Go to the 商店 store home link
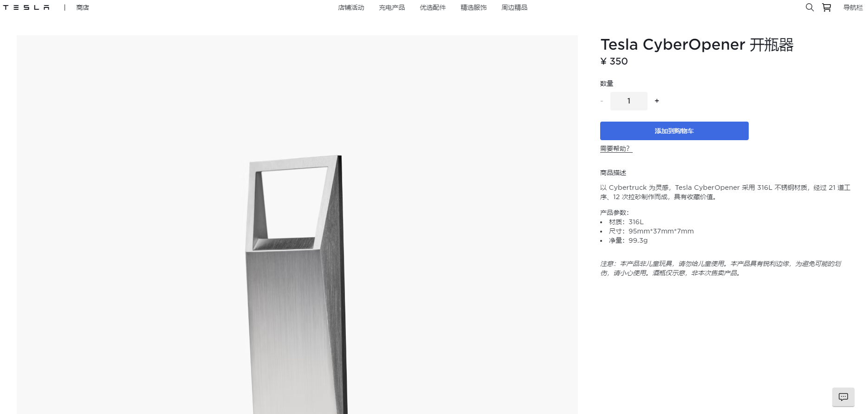868x414 pixels. pos(83,7)
